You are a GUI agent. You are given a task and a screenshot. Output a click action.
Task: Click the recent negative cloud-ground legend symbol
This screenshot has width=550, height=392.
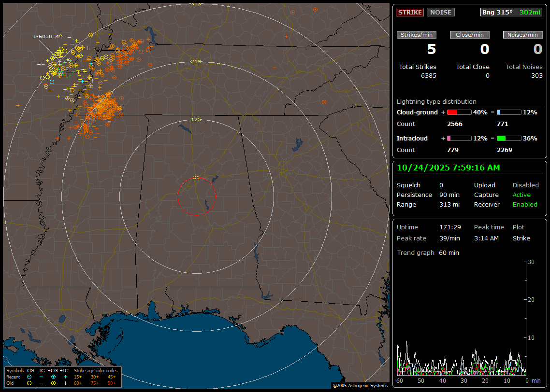[29, 377]
